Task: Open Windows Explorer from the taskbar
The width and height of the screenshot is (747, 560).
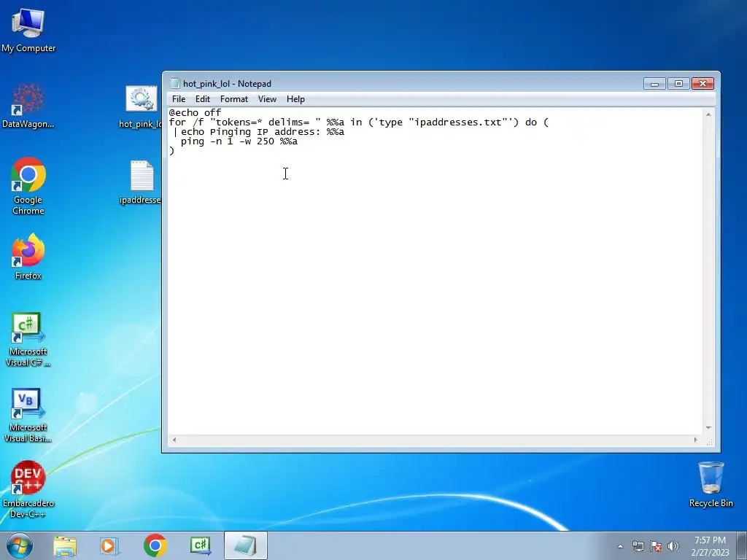Action: pos(65,545)
